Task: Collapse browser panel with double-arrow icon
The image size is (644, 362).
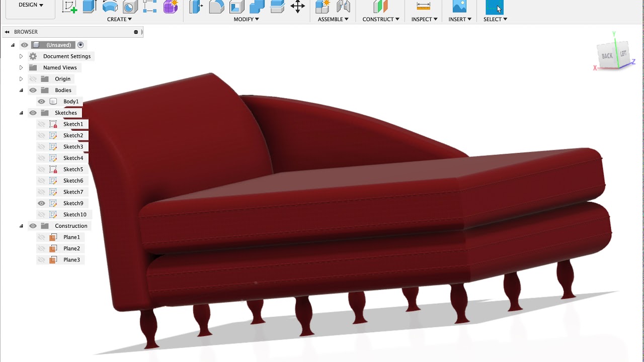Action: [7, 32]
